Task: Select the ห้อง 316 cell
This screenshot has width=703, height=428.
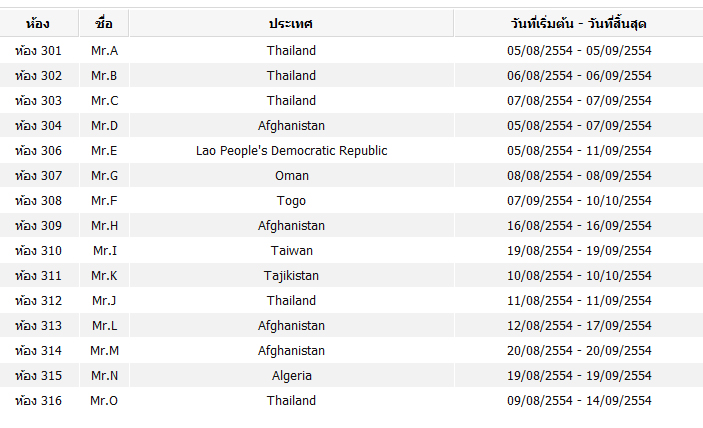Action: [x=38, y=400]
